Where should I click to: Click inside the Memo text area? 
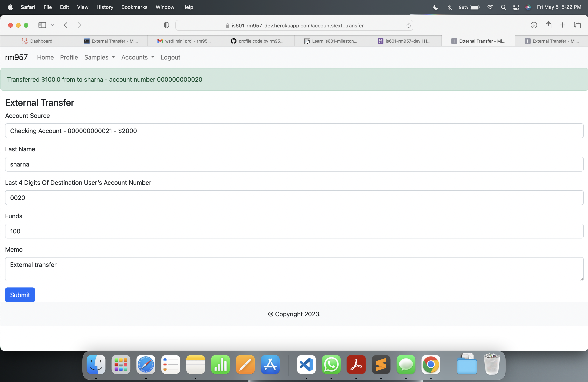click(x=294, y=269)
